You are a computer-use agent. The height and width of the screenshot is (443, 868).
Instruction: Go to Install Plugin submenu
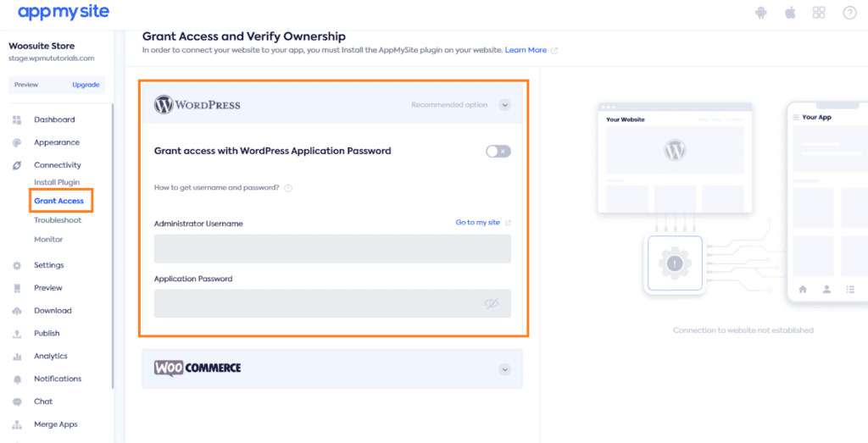(x=57, y=182)
